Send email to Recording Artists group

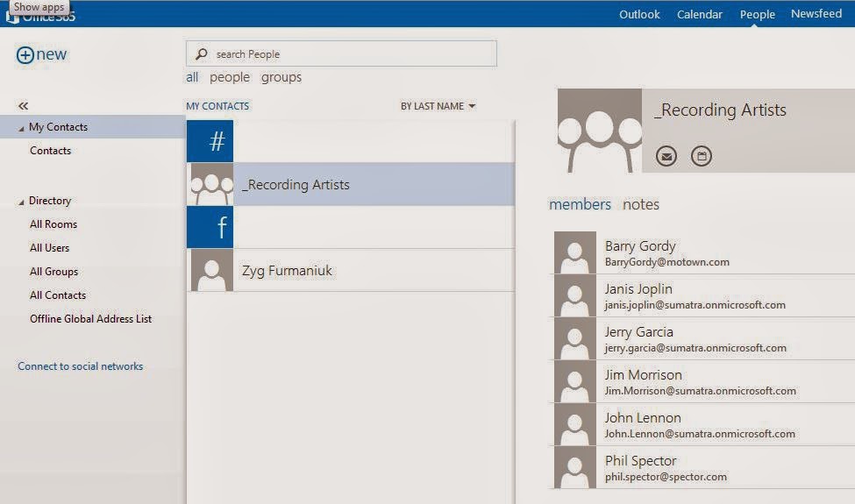pyautogui.click(x=667, y=156)
